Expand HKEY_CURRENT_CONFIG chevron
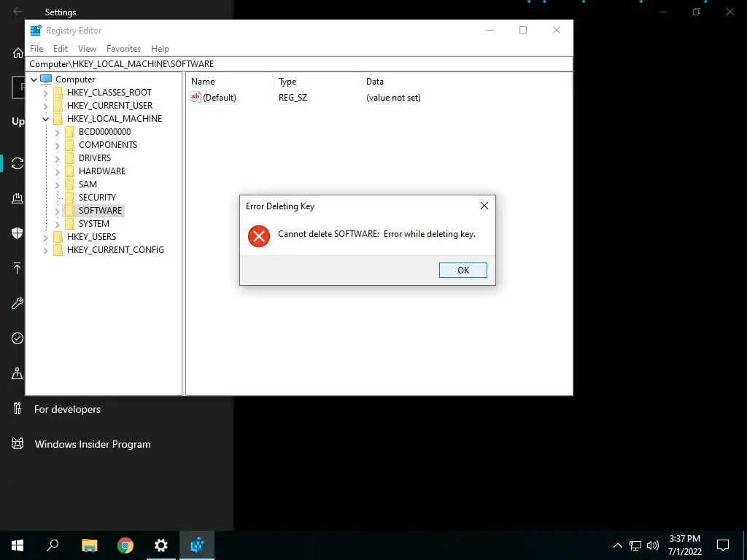747x560 pixels. pyautogui.click(x=46, y=250)
